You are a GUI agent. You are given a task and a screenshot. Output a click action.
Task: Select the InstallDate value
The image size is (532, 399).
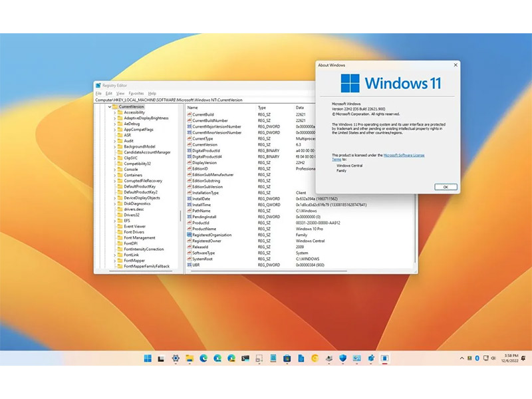coord(201,199)
